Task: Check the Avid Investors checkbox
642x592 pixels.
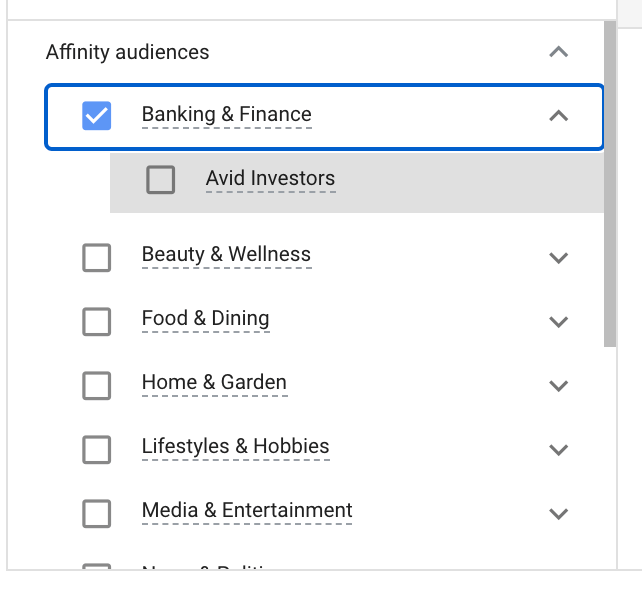Action: pyautogui.click(x=160, y=180)
